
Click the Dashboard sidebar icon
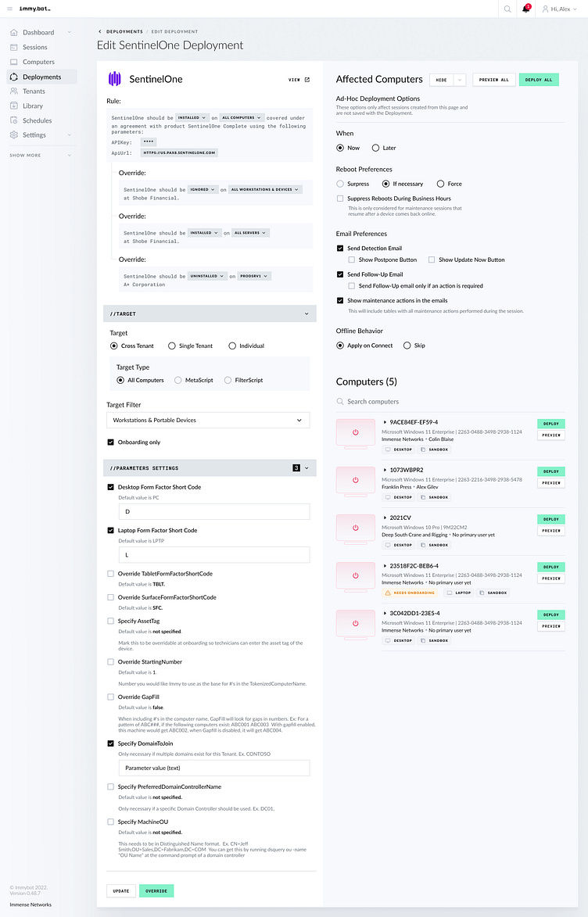(14, 33)
